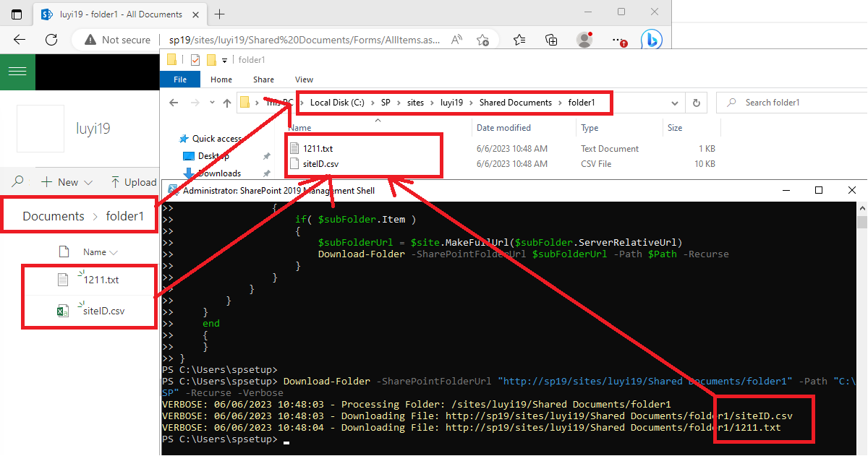Screen dimensions: 868x456
Task: Open a new browser tab
Action: coord(220,14)
